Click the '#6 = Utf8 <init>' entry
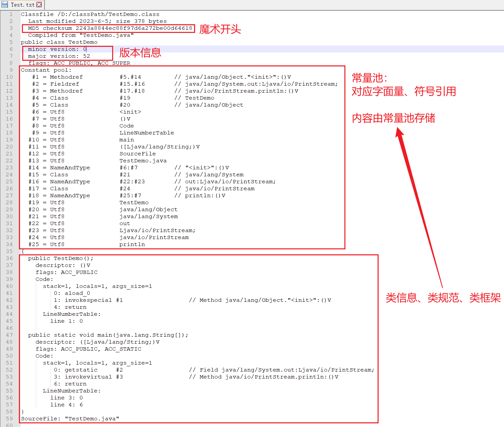The height and width of the screenshot is (427, 504). tap(87, 112)
